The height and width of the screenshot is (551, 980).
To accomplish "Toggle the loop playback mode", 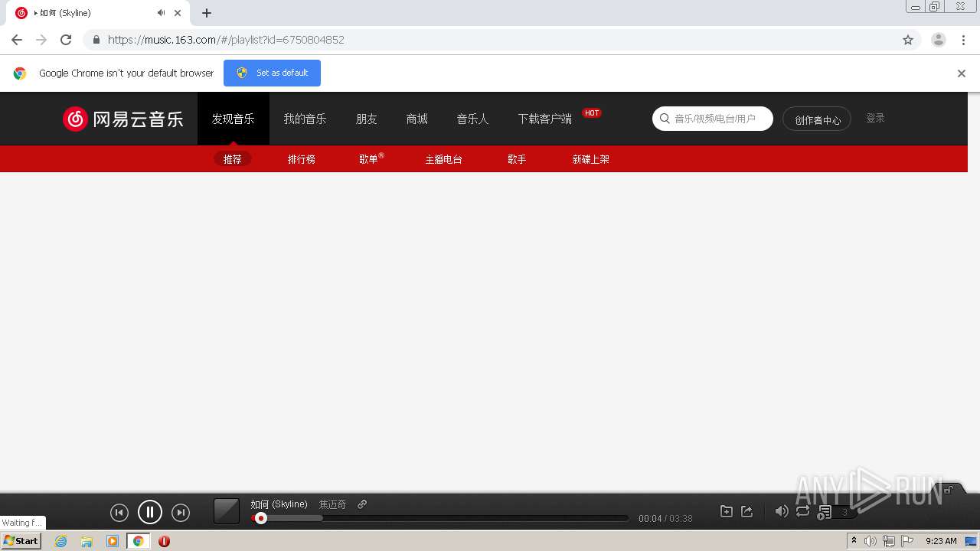I will (x=802, y=511).
